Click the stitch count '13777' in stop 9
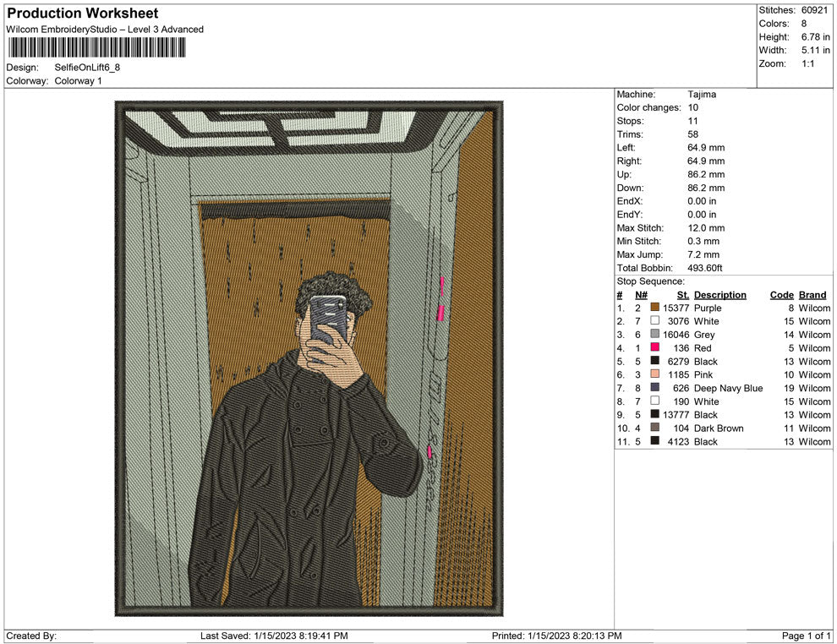This screenshot has height=644, width=837. 676,415
